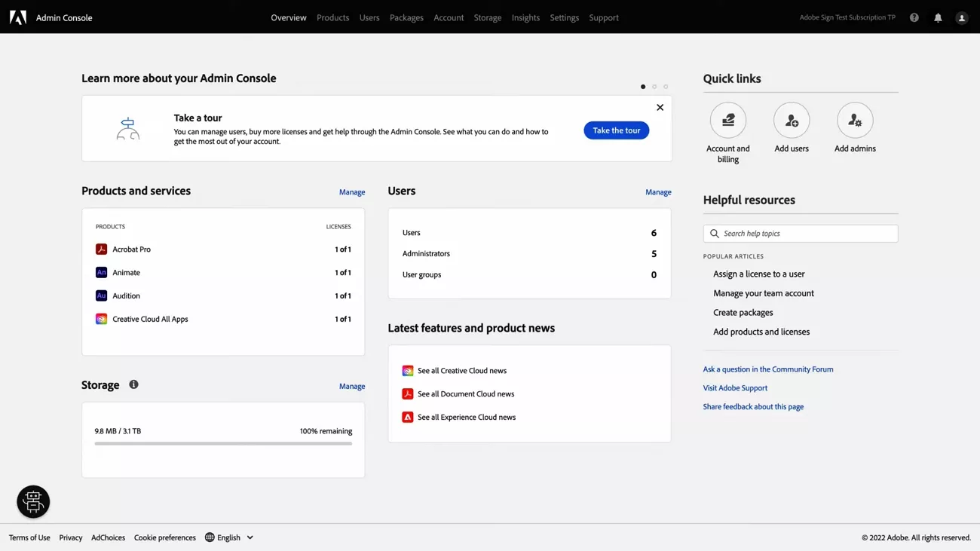The height and width of the screenshot is (551, 980).
Task: Open the Storage tab
Action: 488,17
